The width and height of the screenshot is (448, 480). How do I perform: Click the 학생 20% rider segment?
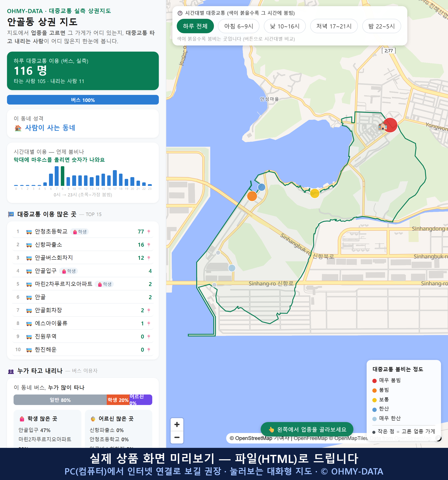[x=118, y=400]
